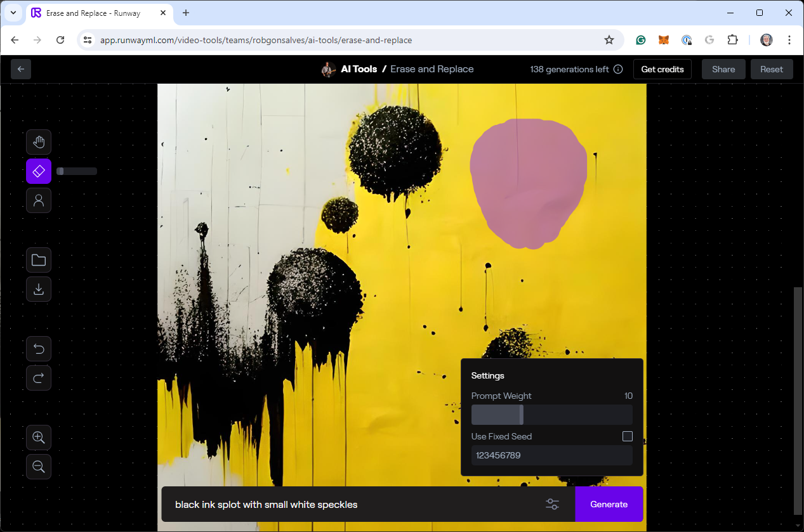Click the person subject selection tool
This screenshot has height=532, width=804.
coord(39,200)
